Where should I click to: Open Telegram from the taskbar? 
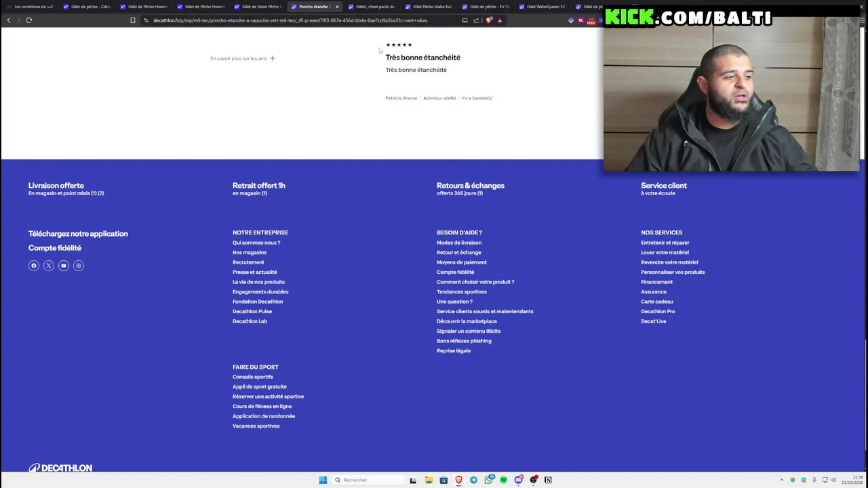click(x=473, y=480)
